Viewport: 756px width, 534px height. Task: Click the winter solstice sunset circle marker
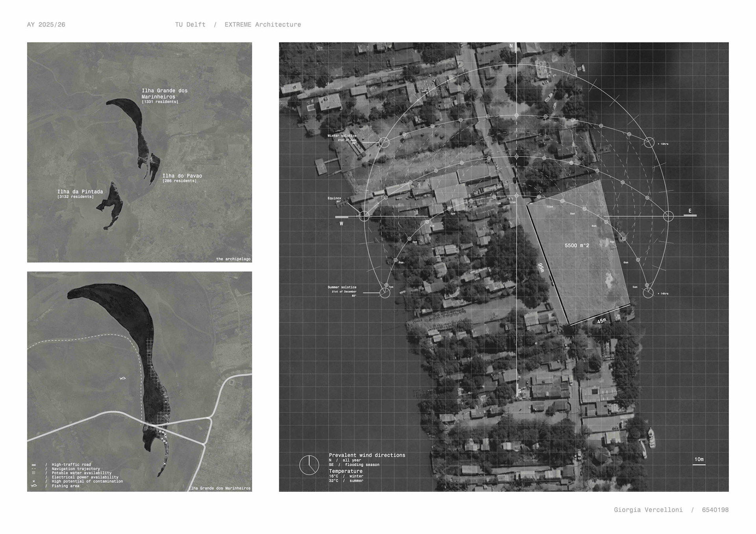(384, 142)
